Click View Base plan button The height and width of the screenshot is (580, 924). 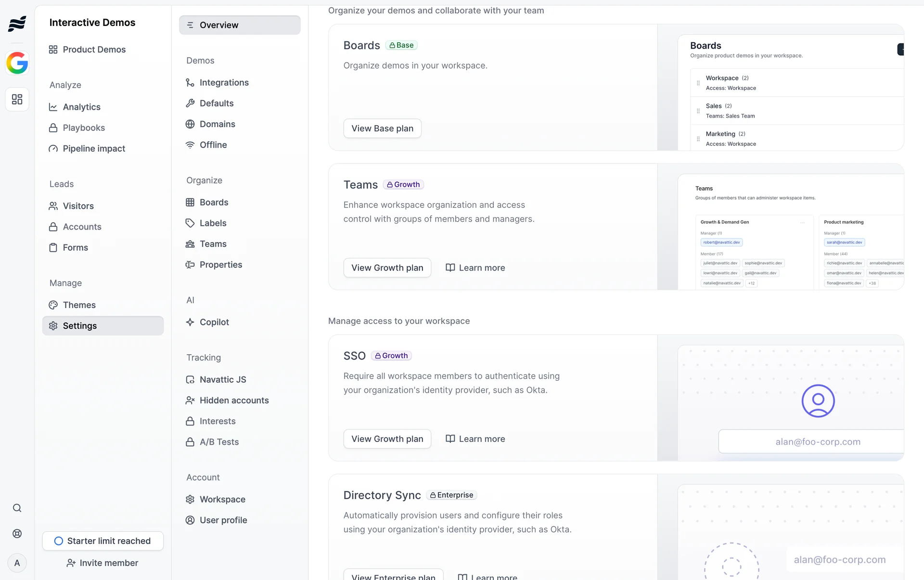tap(382, 129)
